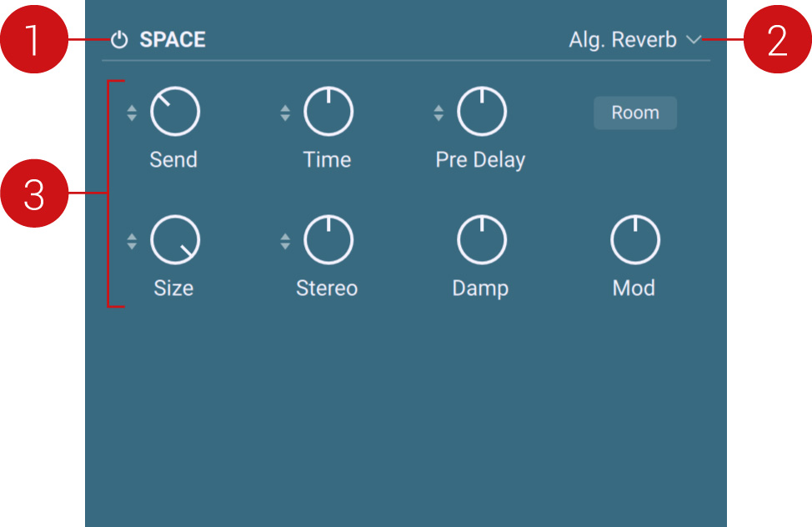Screen dimensions: 812x527
Task: Click the Mod knob
Action: (634, 240)
